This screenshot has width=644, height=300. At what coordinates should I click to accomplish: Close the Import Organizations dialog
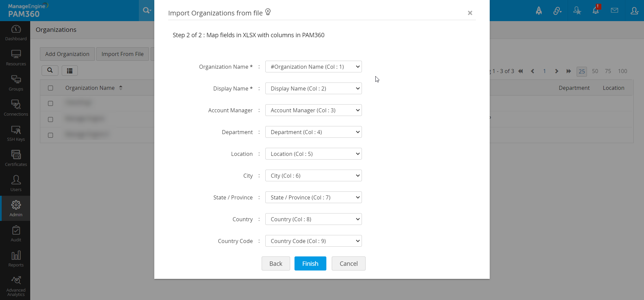point(470,13)
